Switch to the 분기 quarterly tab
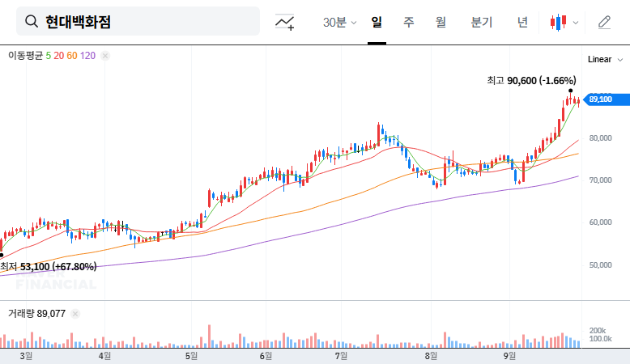The height and width of the screenshot is (364, 630). (481, 22)
